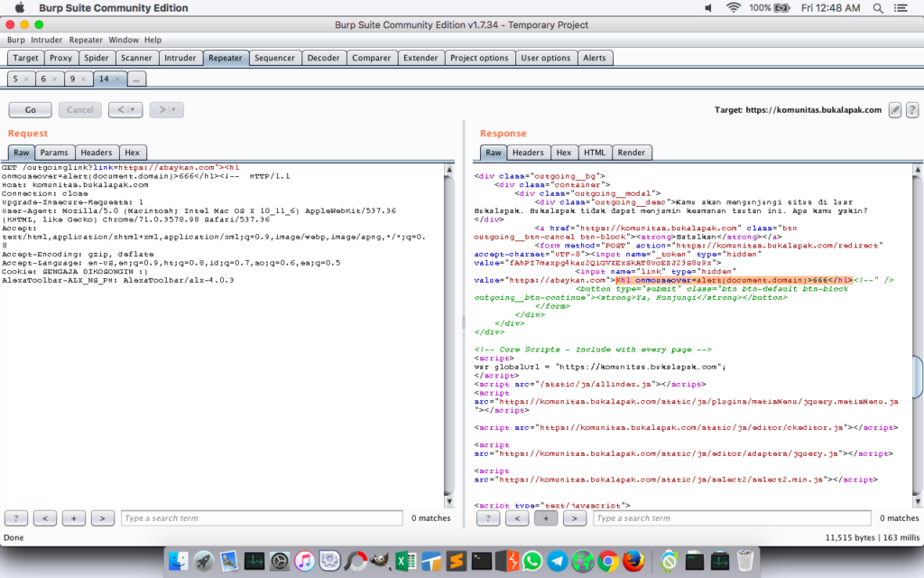Click the plus button under the Request pane
924x578 pixels.
coord(74,518)
